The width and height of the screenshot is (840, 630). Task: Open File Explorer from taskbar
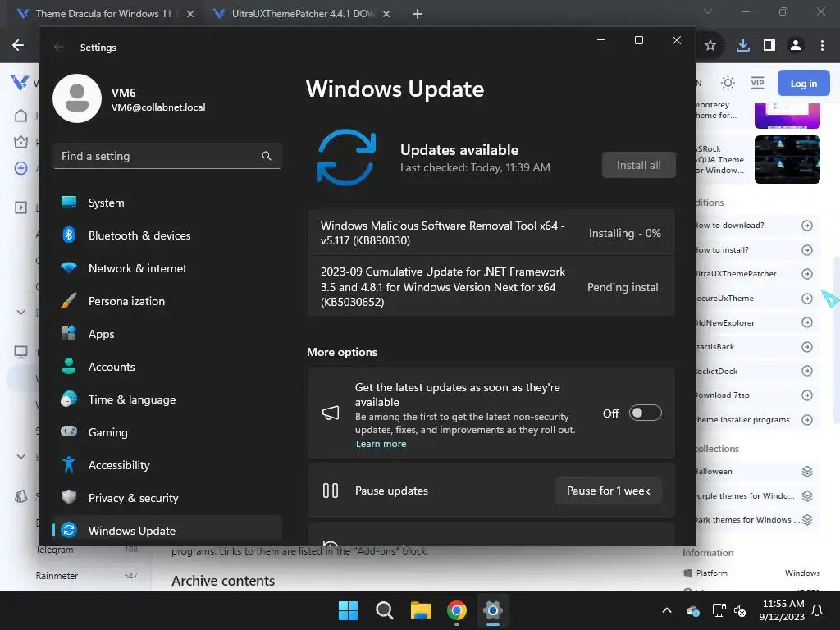(x=421, y=610)
